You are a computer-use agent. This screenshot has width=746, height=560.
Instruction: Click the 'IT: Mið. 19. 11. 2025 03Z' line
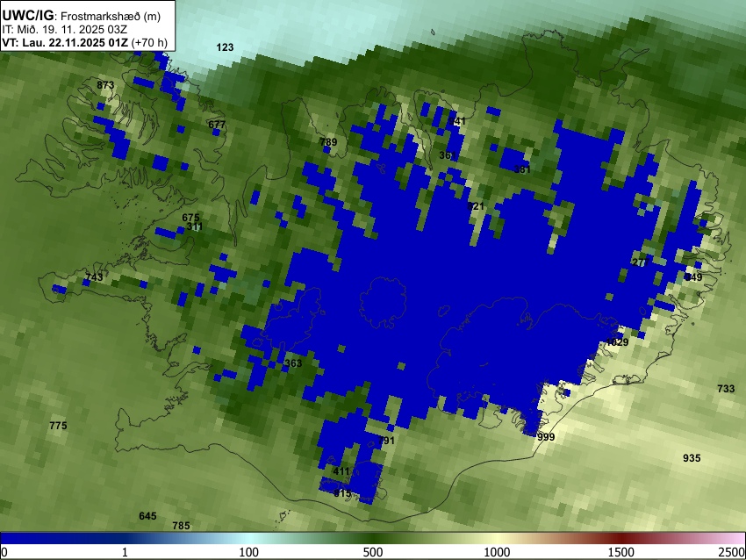tap(64, 30)
